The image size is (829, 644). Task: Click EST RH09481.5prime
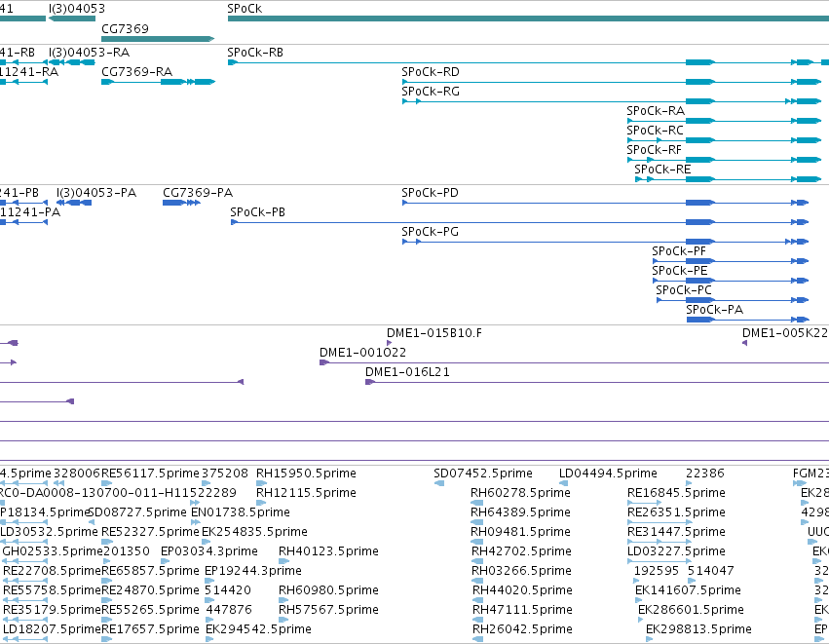[x=521, y=532]
